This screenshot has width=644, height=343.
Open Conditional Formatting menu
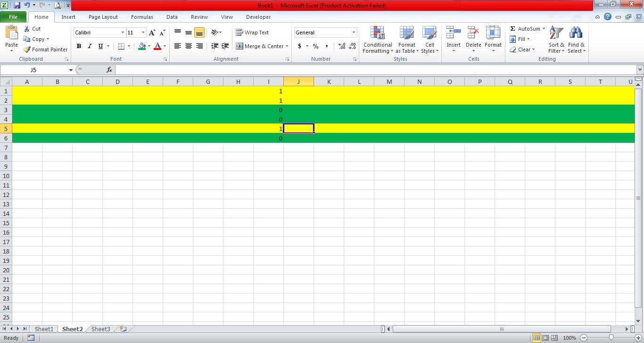pyautogui.click(x=378, y=40)
